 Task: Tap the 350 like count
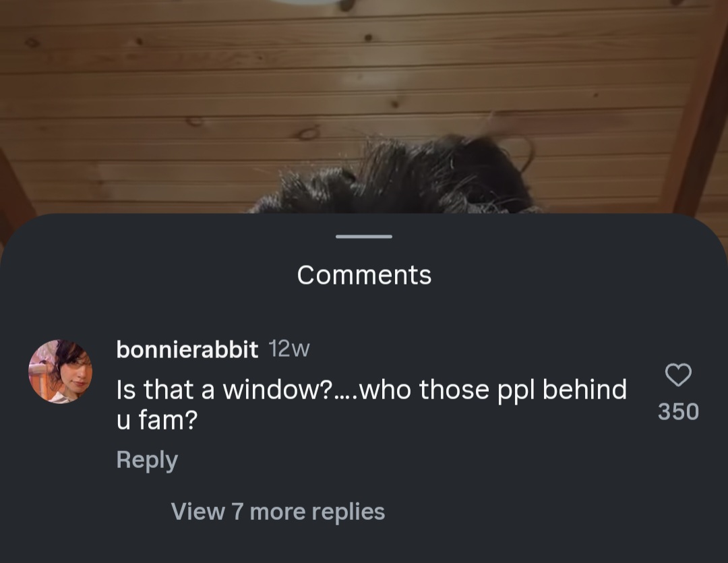678,411
